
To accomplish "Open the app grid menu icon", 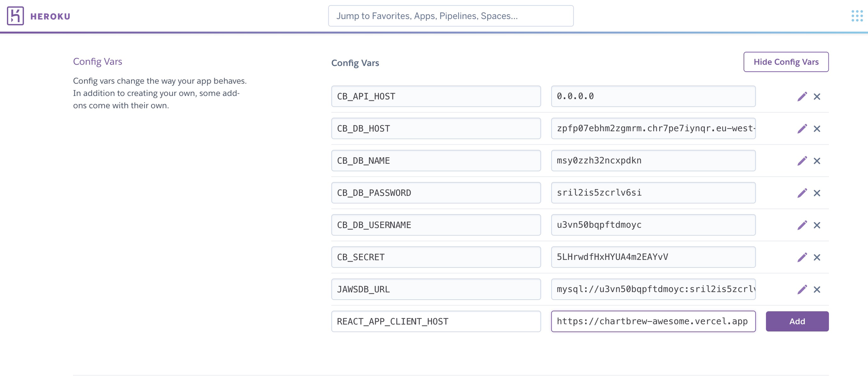I will (857, 16).
